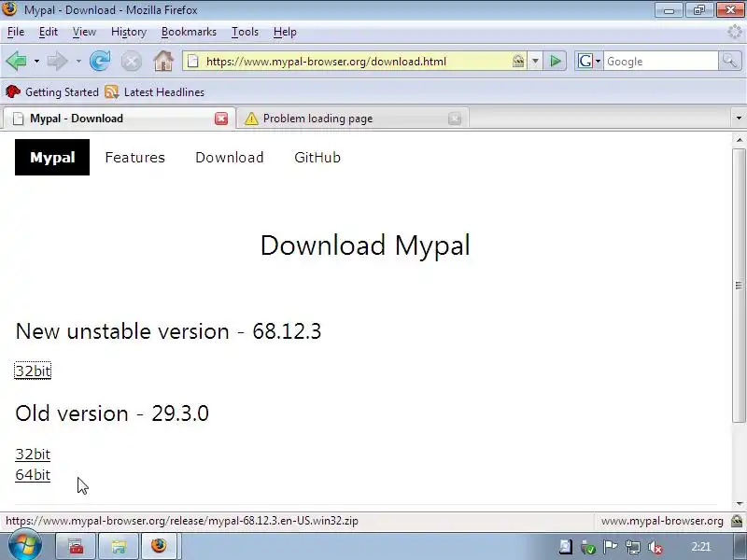The height and width of the screenshot is (560, 747).
Task: Expand the address bar URL history dropdown
Action: coord(535,61)
